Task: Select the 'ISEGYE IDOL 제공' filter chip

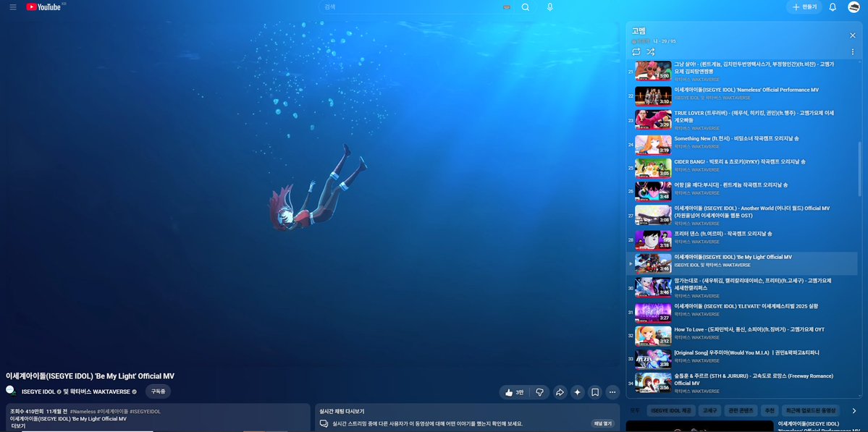Action: pos(670,411)
